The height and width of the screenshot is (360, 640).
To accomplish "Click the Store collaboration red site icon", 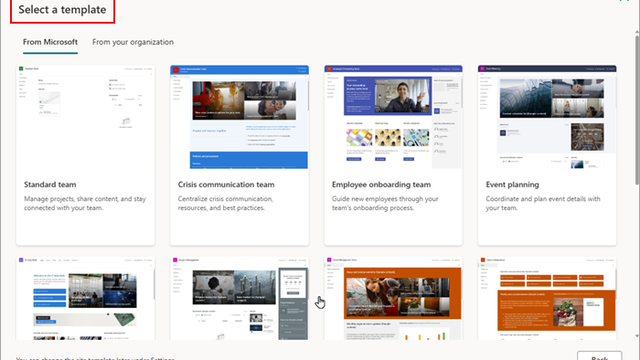I will coord(482,260).
